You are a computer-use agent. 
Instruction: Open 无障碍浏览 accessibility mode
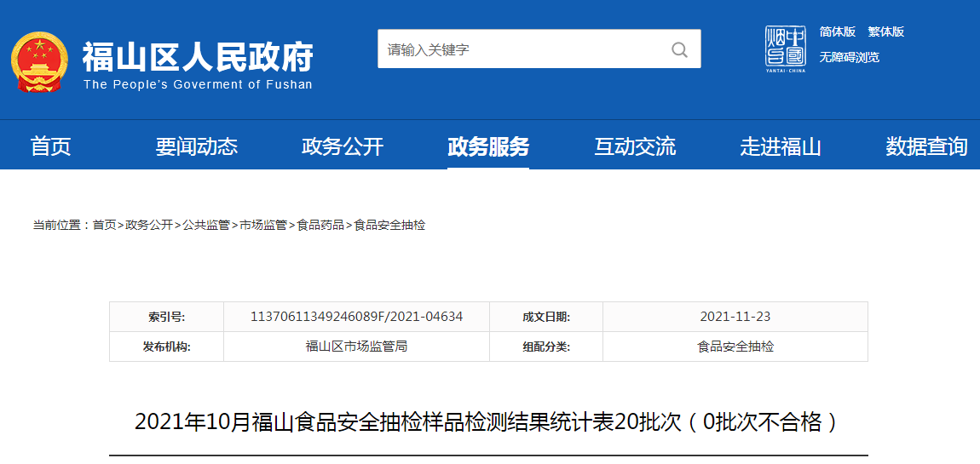(850, 57)
